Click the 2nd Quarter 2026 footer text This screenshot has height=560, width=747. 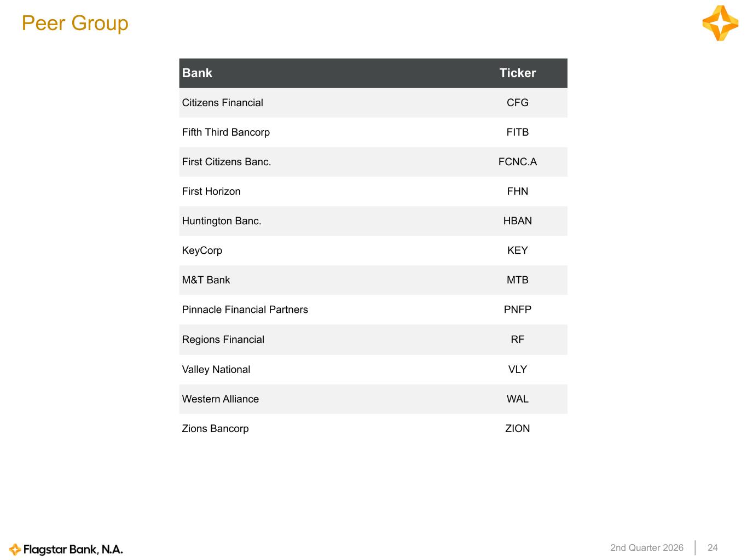click(647, 548)
